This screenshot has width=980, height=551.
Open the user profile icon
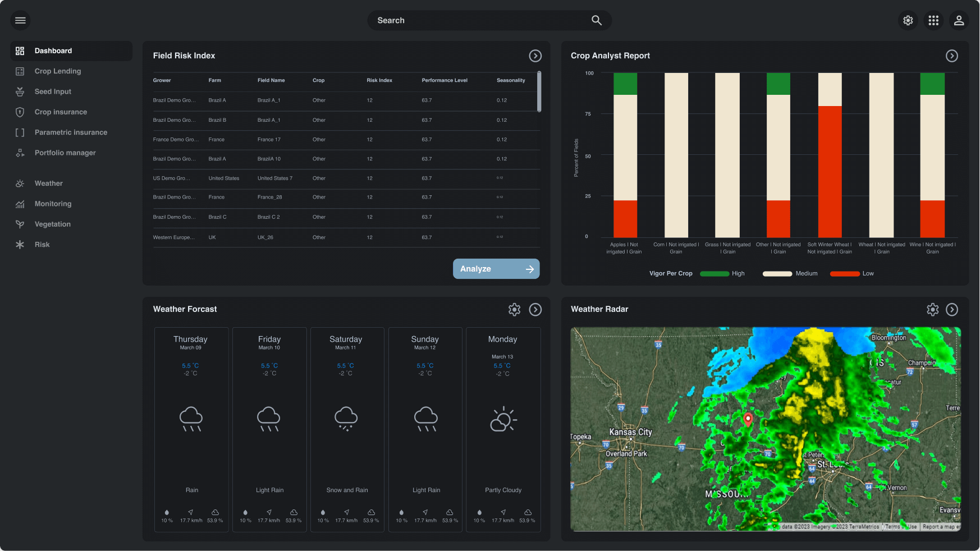pyautogui.click(x=959, y=20)
